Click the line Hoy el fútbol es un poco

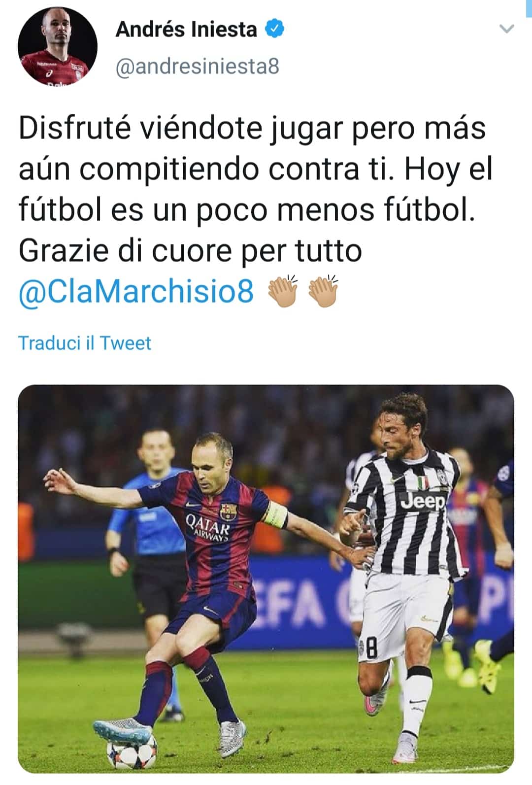(256, 189)
